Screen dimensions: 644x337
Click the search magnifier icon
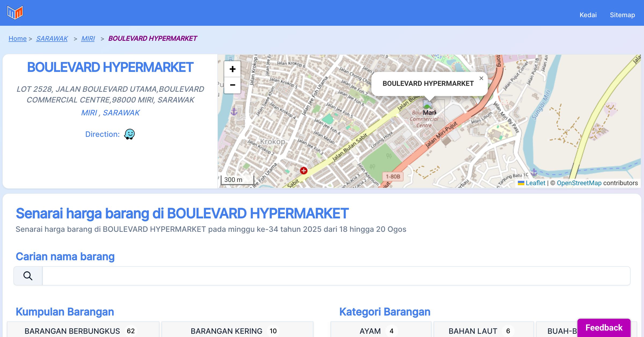pyautogui.click(x=28, y=276)
